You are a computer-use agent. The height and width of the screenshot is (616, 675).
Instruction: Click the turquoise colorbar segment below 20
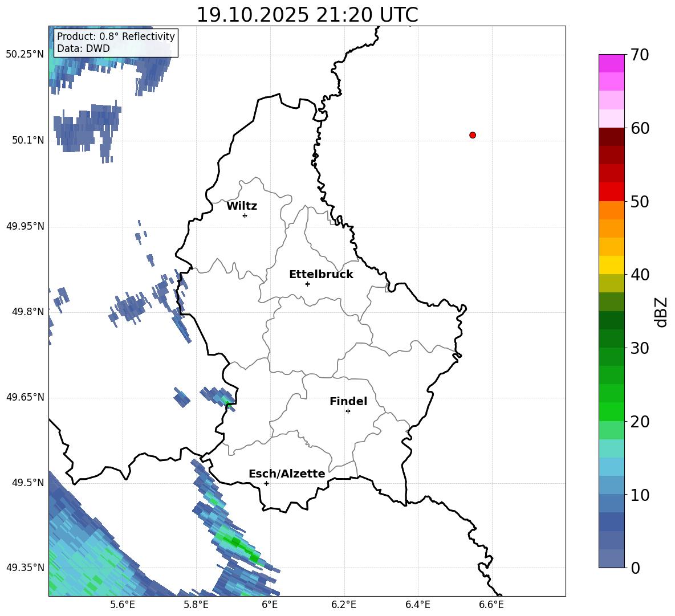coord(611,448)
